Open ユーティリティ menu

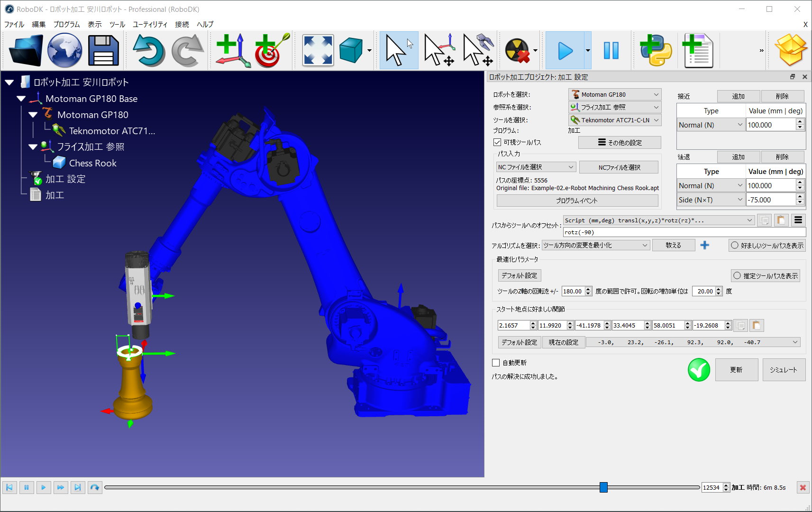pyautogui.click(x=150, y=24)
